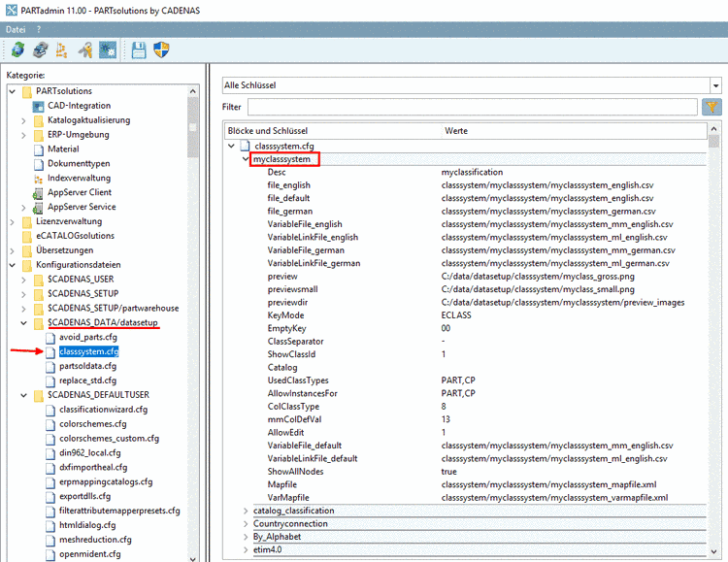Click the AppServer Client node icon
The image size is (728, 562).
click(38, 193)
